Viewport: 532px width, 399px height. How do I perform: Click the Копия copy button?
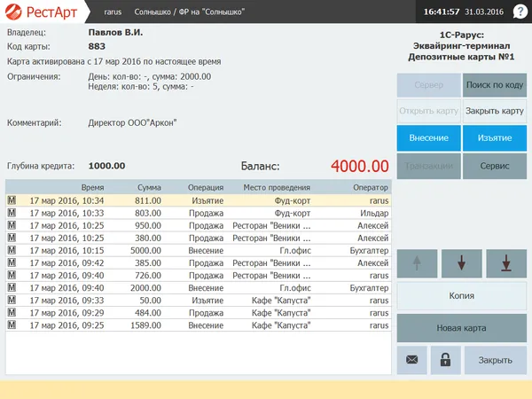click(462, 296)
